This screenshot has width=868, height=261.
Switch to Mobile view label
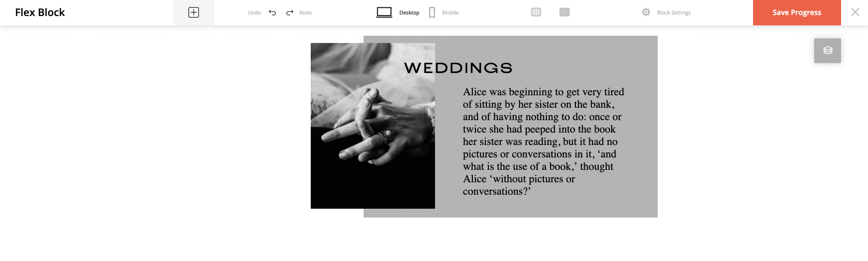click(451, 12)
